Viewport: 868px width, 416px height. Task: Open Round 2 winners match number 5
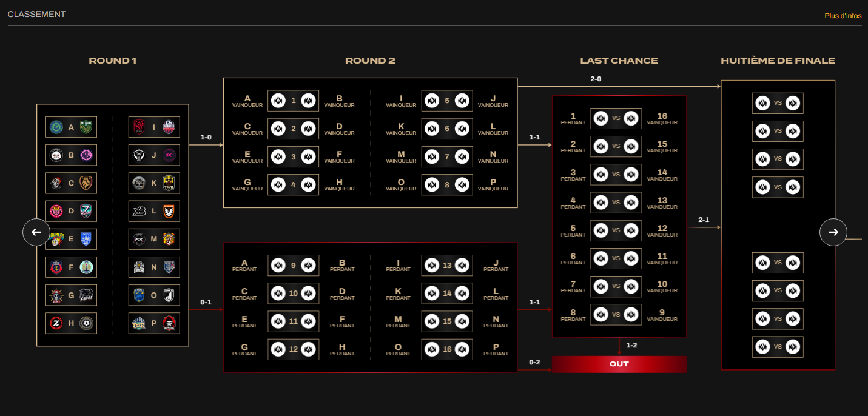447,101
